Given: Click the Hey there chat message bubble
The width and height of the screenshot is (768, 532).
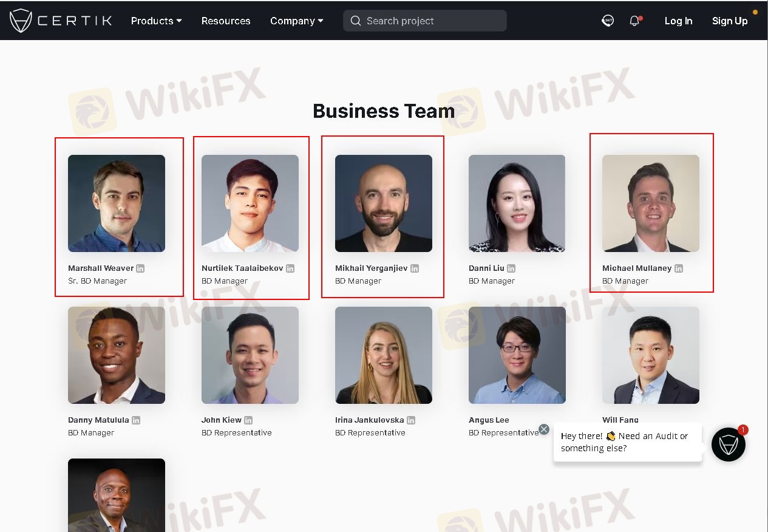Looking at the screenshot, I should click(x=628, y=442).
